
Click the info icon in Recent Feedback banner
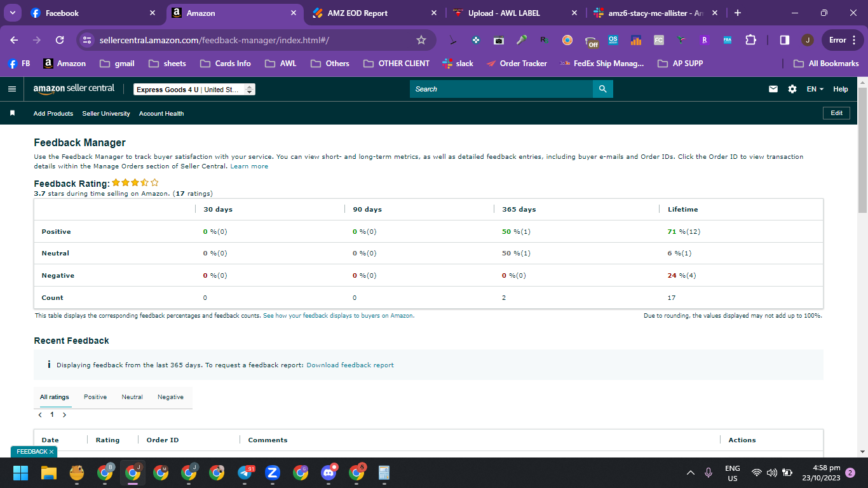tap(49, 365)
